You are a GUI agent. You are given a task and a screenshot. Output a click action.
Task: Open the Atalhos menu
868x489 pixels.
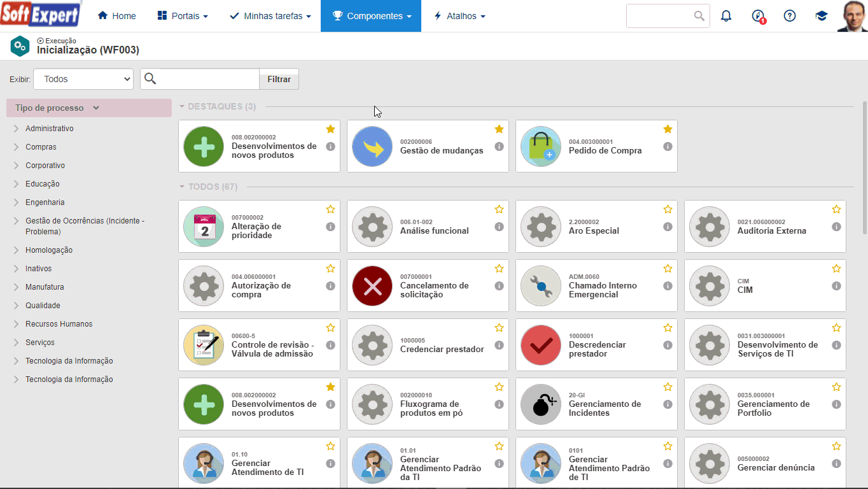tap(459, 16)
